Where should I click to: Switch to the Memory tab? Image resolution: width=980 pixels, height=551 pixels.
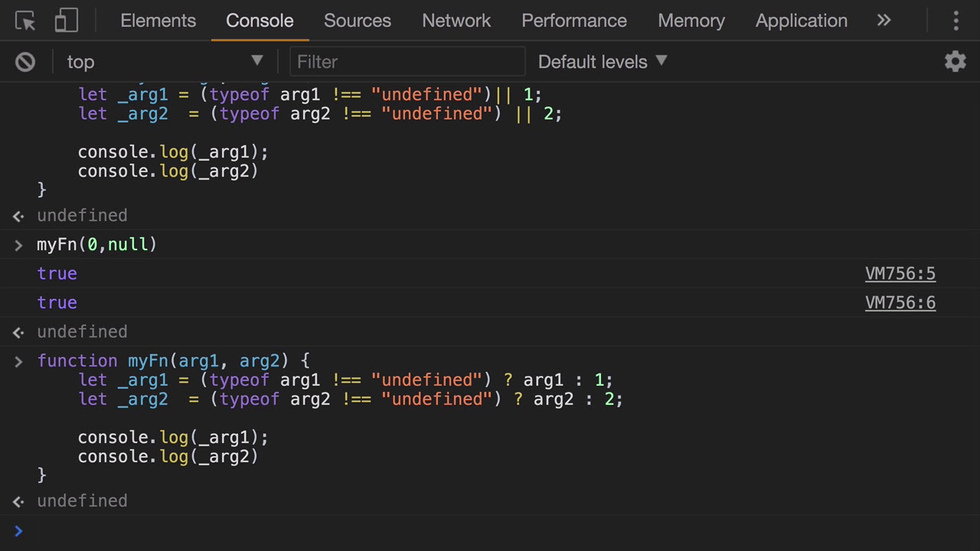click(691, 21)
